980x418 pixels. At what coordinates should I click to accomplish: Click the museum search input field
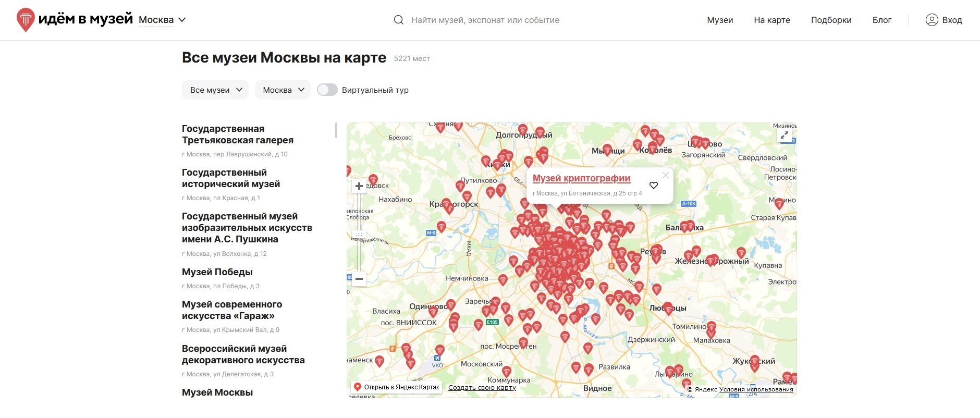[x=485, y=20]
